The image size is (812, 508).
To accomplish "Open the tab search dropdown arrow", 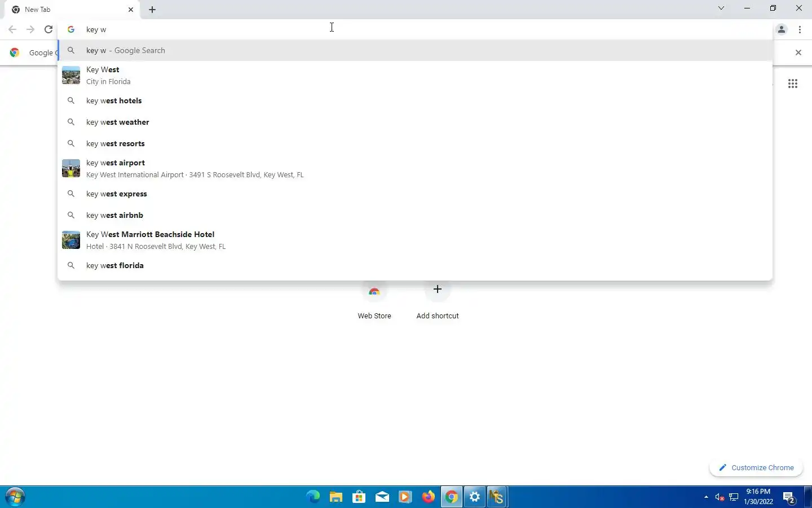I will [721, 8].
